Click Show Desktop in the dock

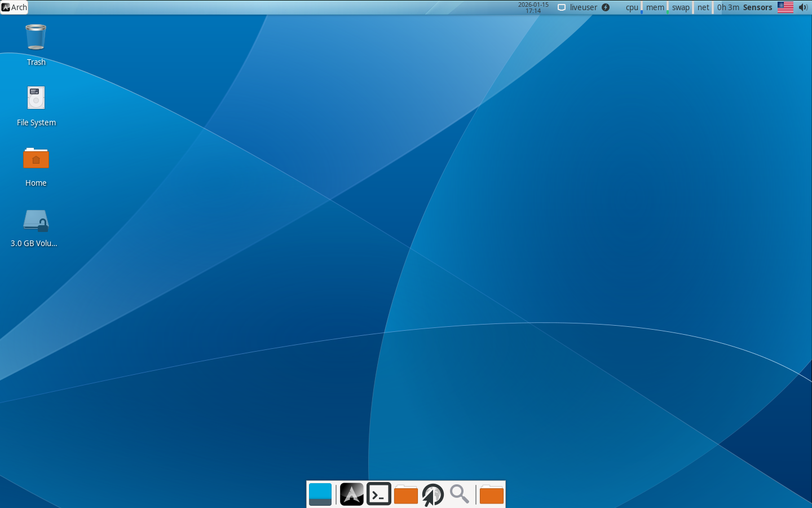320,494
